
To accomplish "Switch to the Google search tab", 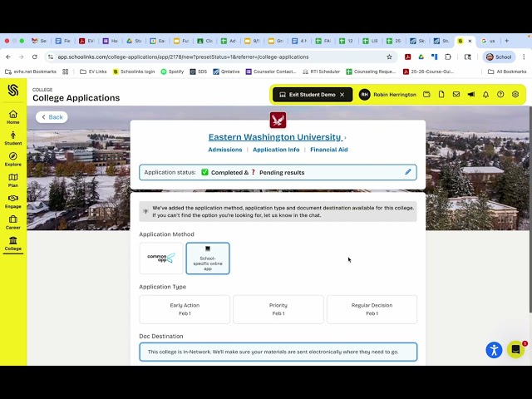I will tap(488, 41).
